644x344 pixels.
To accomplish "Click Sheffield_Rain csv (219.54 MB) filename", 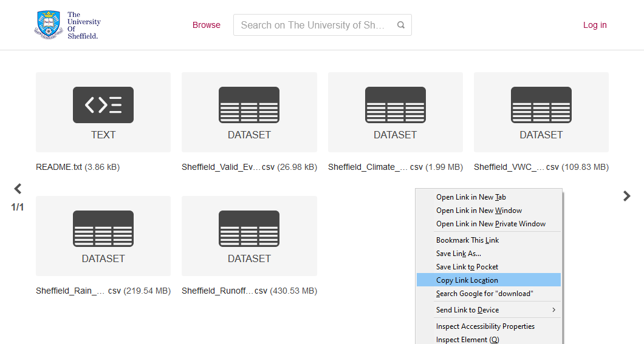I will [x=103, y=291].
